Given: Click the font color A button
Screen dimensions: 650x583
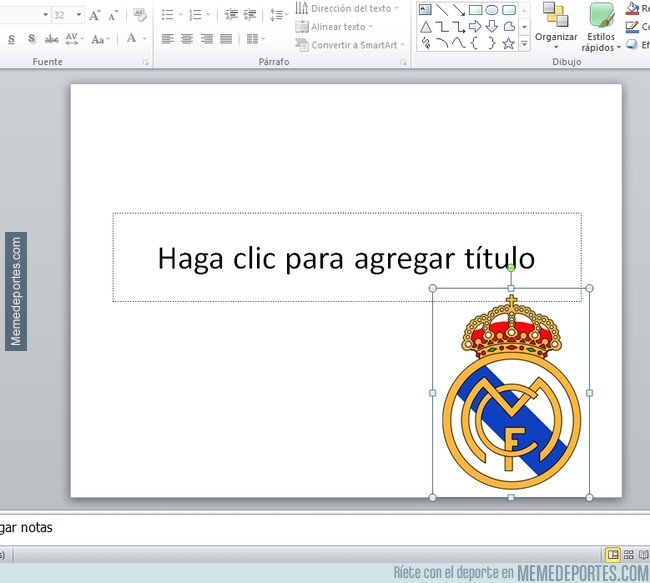Looking at the screenshot, I should click(131, 39).
